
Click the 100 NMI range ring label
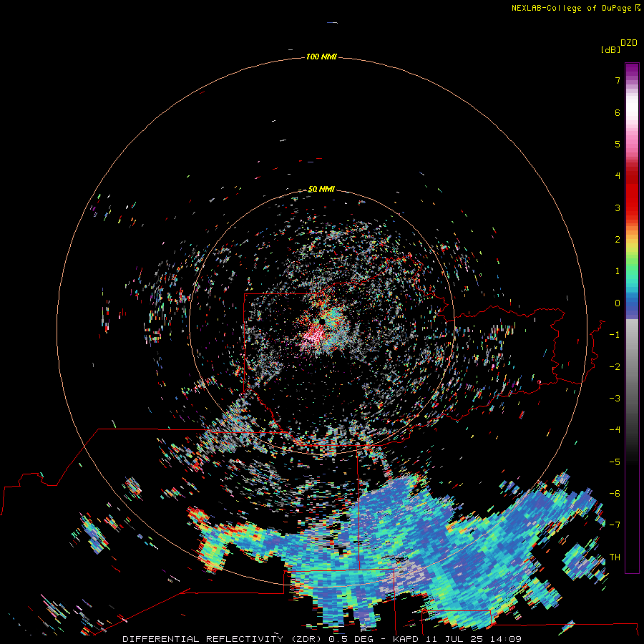coord(321,57)
